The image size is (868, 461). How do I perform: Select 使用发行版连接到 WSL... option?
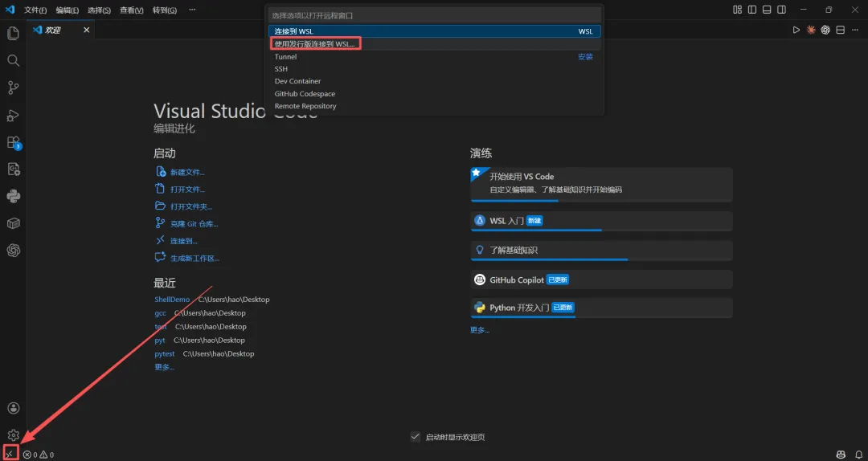[x=314, y=44]
